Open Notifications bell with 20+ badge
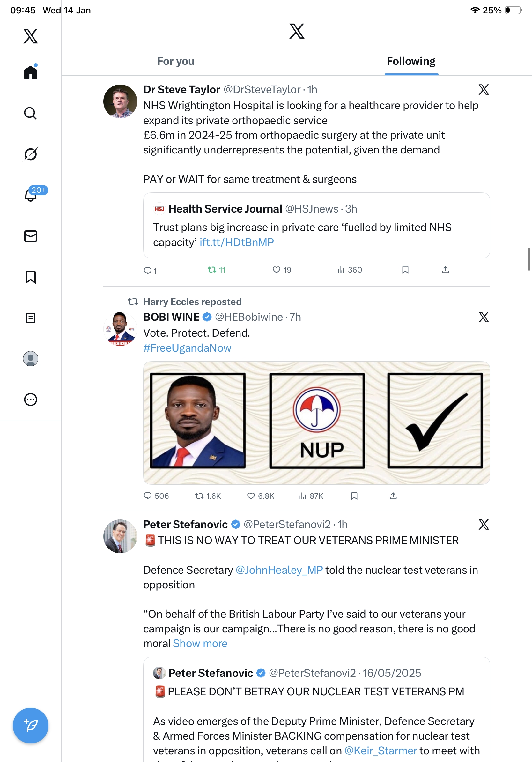Screen dimensions: 532x762 pos(31,195)
